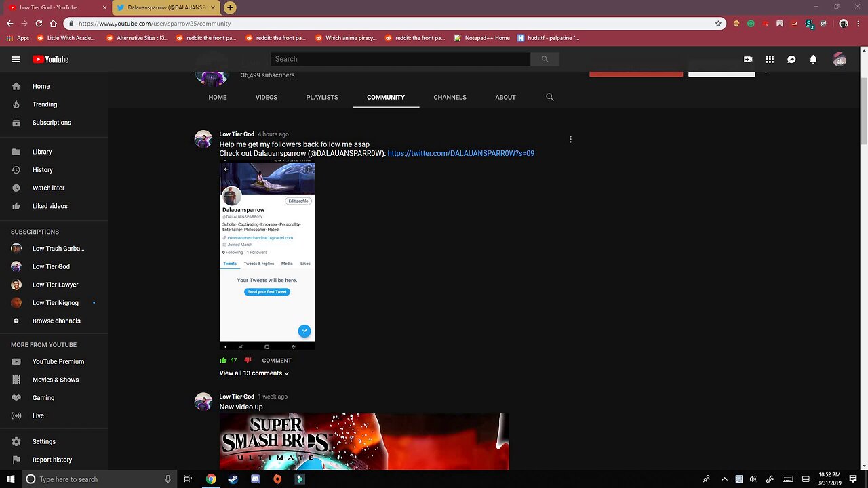This screenshot has width=868, height=488.
Task: Open the messages speech bubble icon
Action: click(x=791, y=59)
